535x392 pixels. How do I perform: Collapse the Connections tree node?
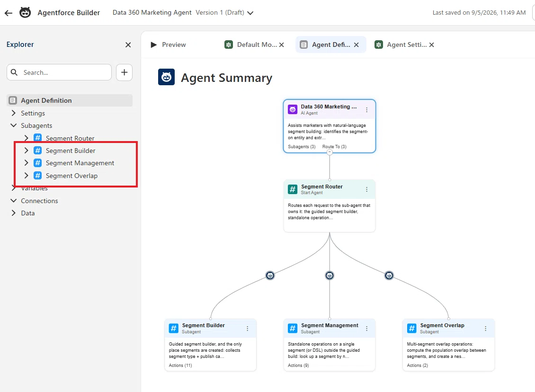[x=14, y=201]
